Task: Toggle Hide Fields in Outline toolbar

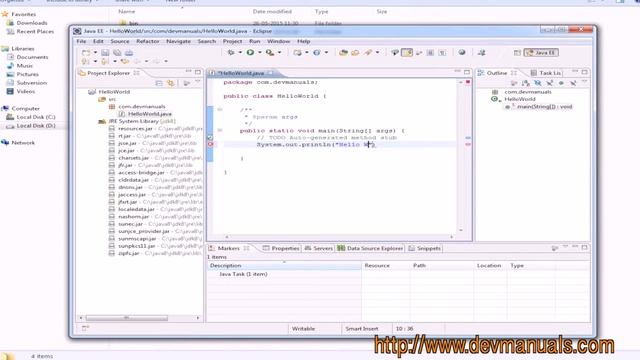Action: coord(538,83)
